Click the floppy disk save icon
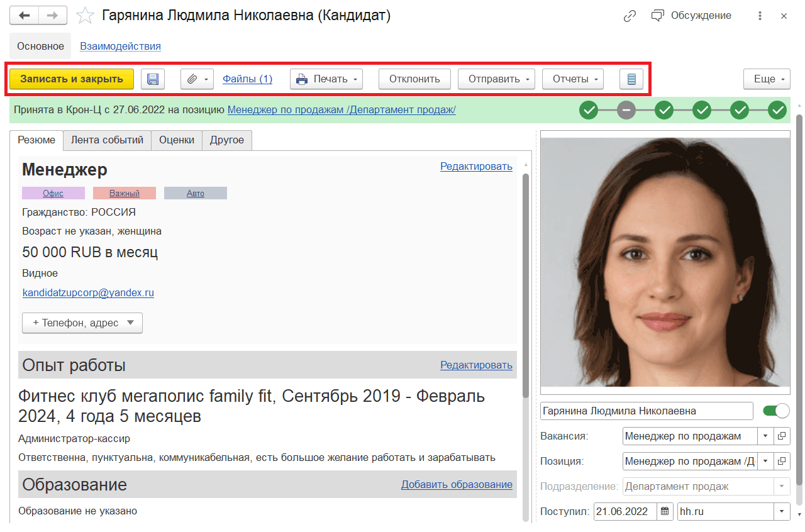This screenshot has width=805, height=532. pos(152,79)
